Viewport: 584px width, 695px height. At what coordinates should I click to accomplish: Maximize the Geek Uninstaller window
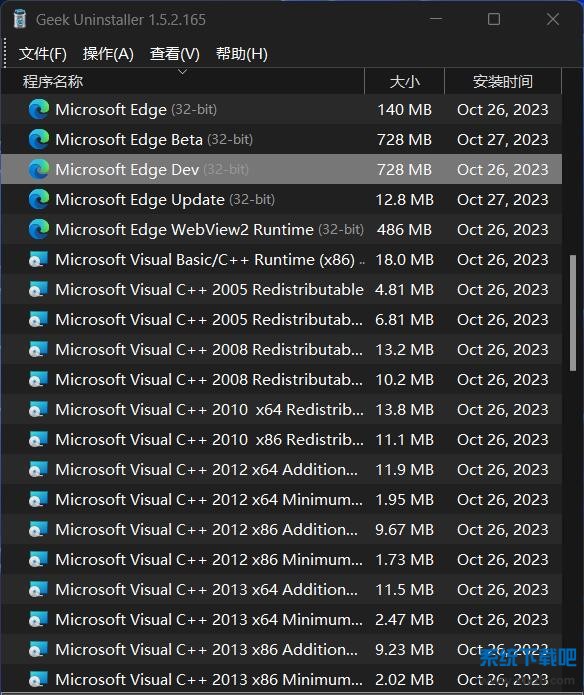point(494,19)
